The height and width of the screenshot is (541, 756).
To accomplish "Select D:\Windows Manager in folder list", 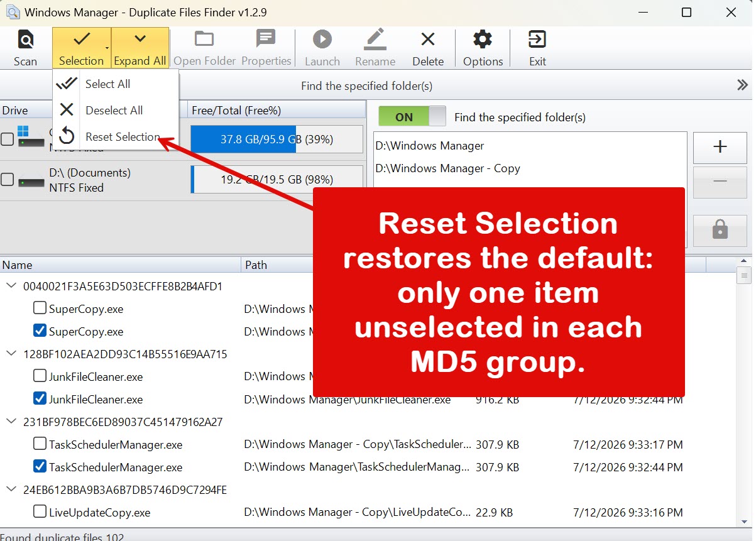I will pyautogui.click(x=430, y=146).
